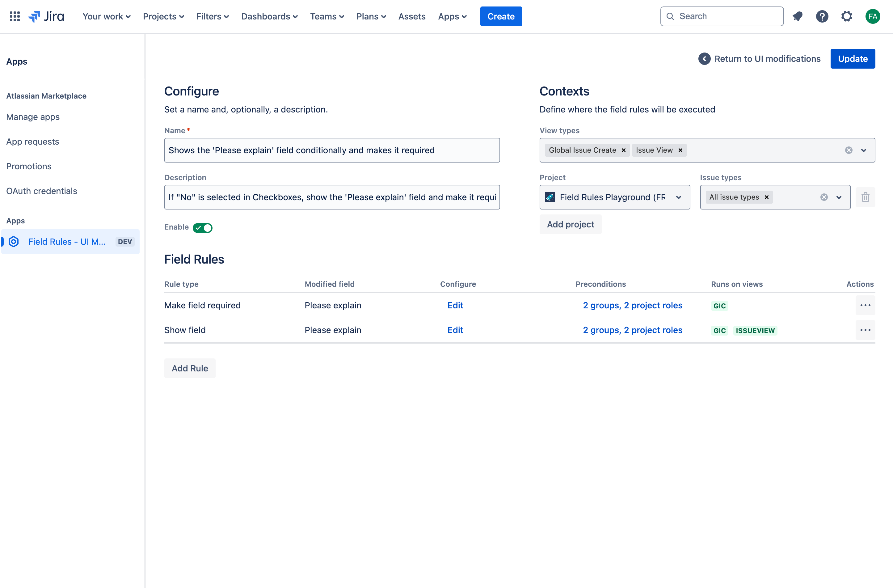893x588 pixels.
Task: Open actions menu for Show field rule
Action: coord(865,330)
